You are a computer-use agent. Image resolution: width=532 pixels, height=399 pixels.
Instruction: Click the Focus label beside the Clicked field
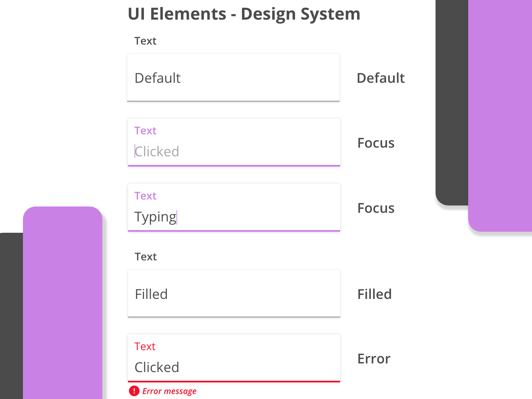[x=376, y=143]
